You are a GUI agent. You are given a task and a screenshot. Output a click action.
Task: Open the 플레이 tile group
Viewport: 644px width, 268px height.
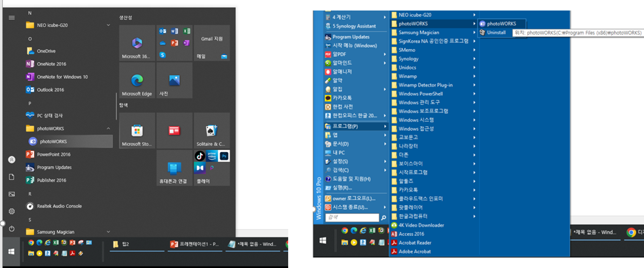coord(212,168)
